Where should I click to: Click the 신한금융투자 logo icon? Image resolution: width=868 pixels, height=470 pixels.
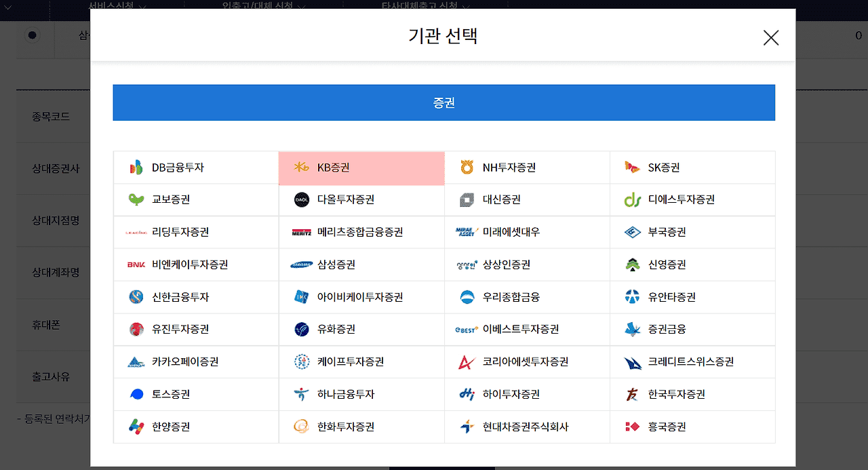click(x=136, y=297)
